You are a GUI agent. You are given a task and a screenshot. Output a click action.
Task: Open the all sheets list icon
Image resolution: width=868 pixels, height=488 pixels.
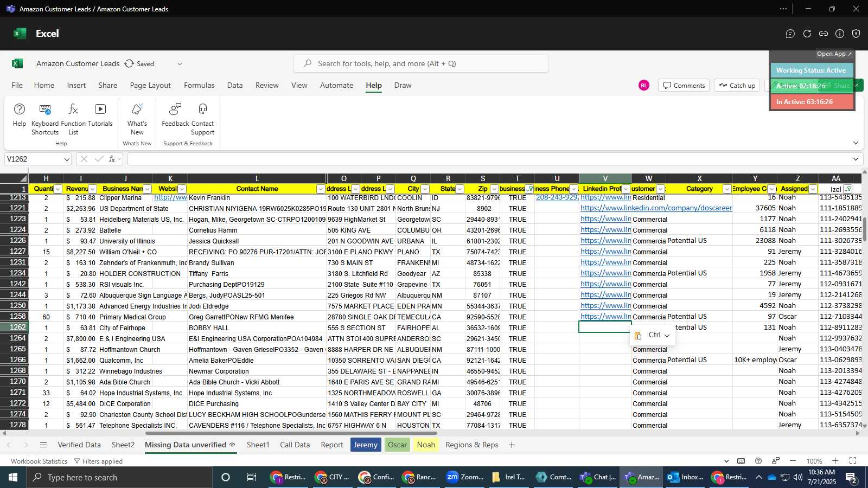click(43, 445)
